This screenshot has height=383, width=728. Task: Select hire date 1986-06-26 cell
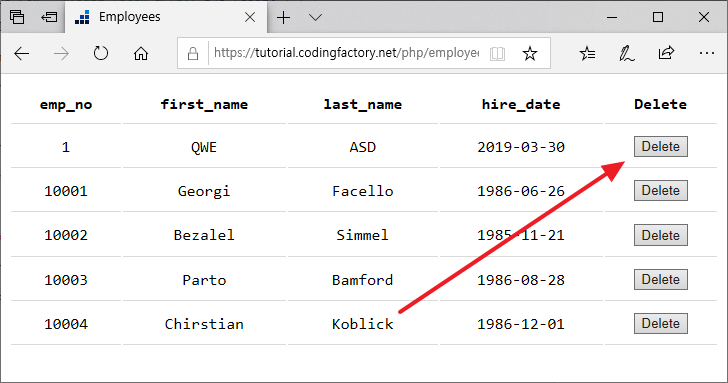(x=521, y=191)
